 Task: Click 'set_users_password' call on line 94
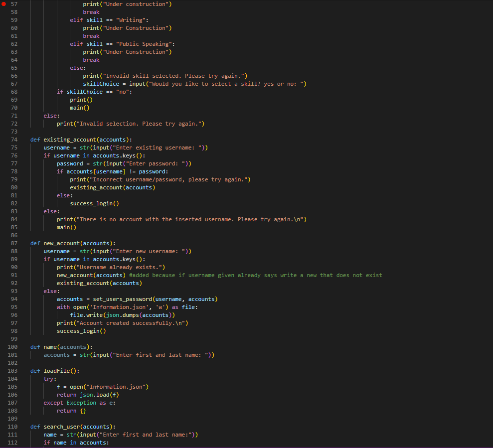123,299
